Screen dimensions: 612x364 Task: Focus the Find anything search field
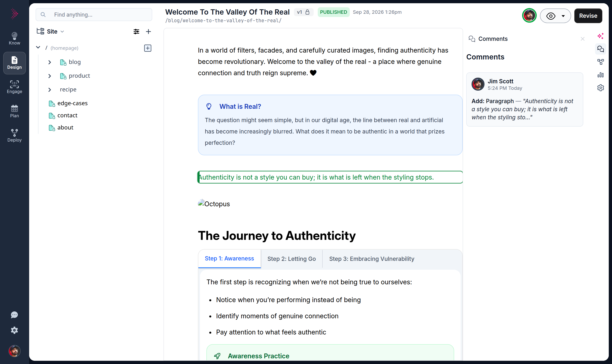(94, 15)
